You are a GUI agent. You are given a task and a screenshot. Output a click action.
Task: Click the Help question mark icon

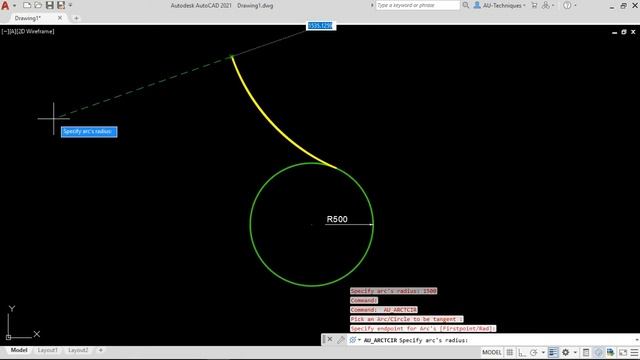coord(567,5)
